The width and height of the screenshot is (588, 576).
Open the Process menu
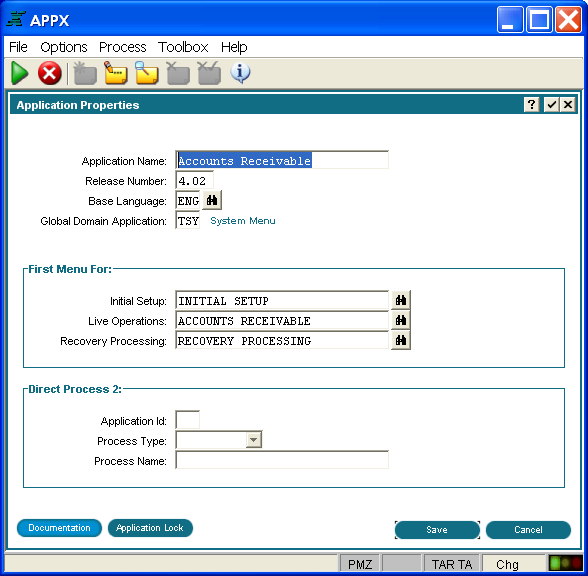(x=123, y=47)
